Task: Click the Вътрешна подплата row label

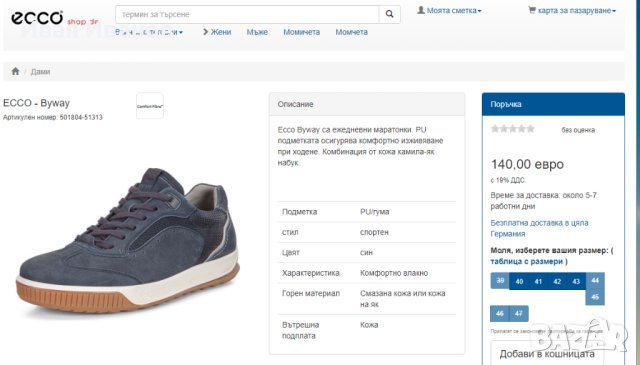Action: (x=301, y=330)
